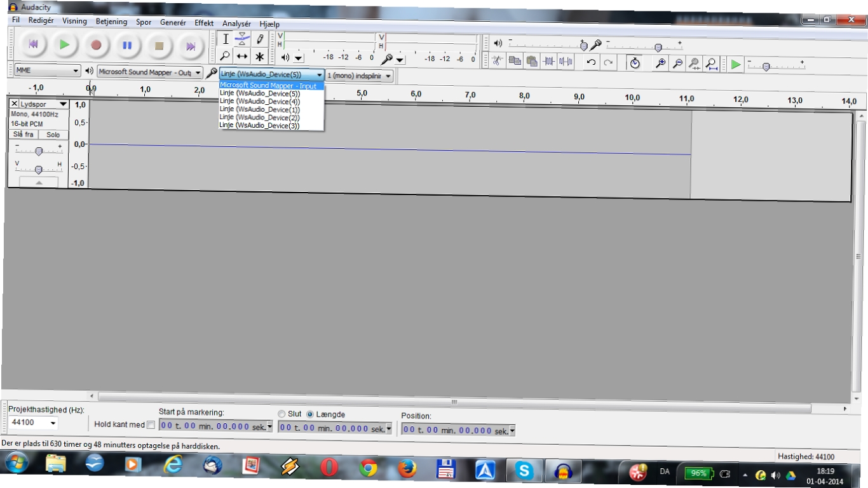Viewport: 868px width, 488px height.
Task: Open the Effekt menu
Action: [204, 23]
